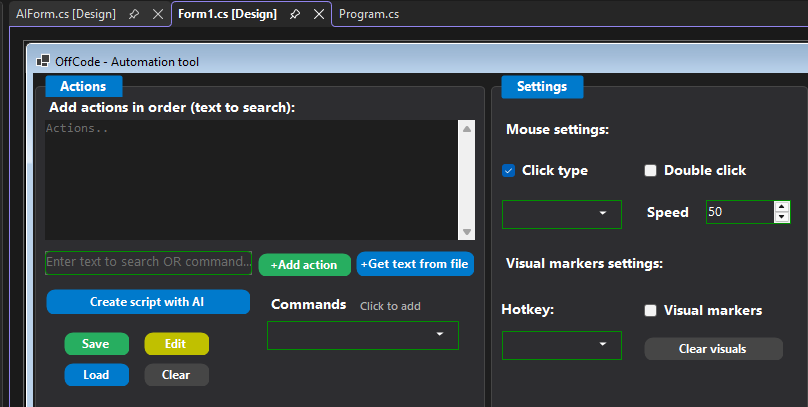Screen dimensions: 808x407
Task: Focus the 'Enter text to search OR command' field
Action: coord(148,263)
